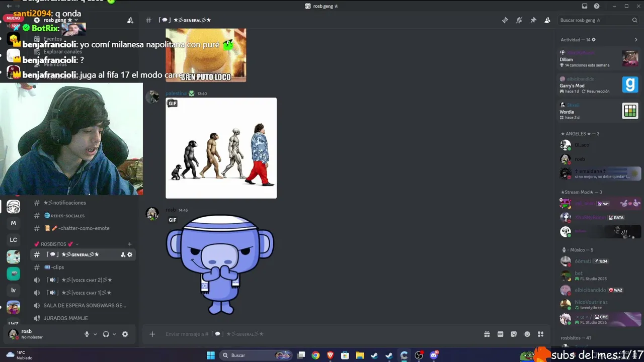
Task: Open the Dillom activity card
Action: pos(599,59)
